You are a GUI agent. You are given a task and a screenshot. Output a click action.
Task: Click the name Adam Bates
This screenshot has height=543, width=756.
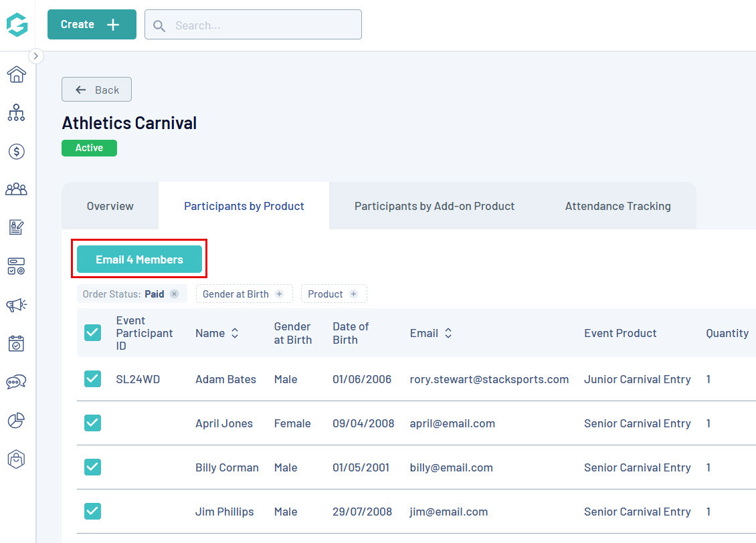coord(225,379)
